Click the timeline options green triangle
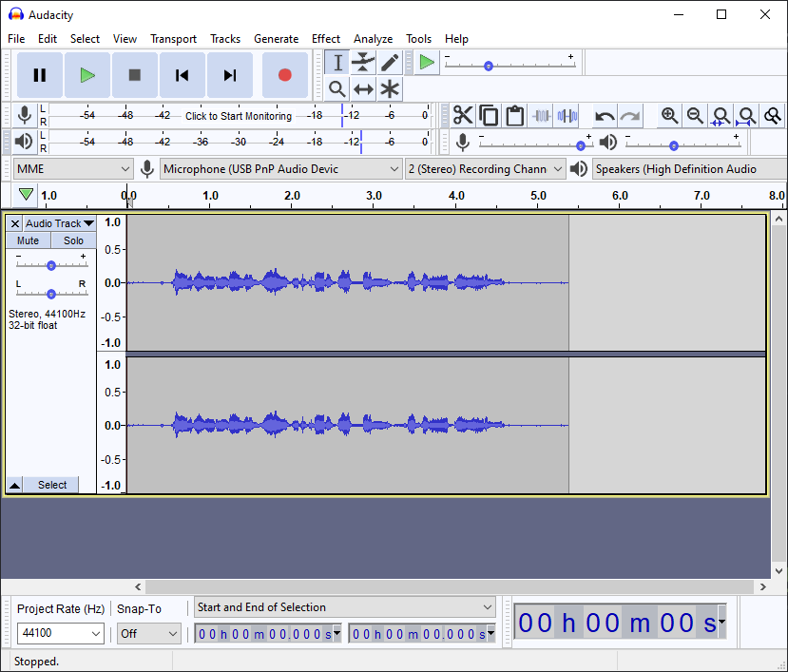The height and width of the screenshot is (672, 788). (x=26, y=195)
